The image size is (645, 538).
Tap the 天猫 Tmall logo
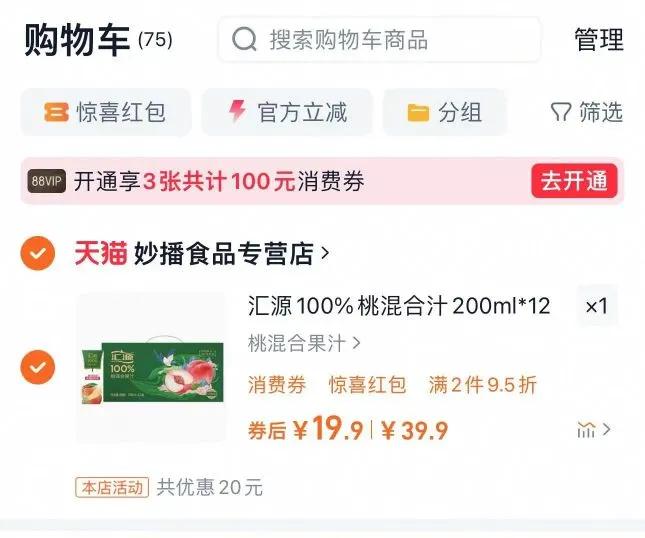click(x=100, y=253)
